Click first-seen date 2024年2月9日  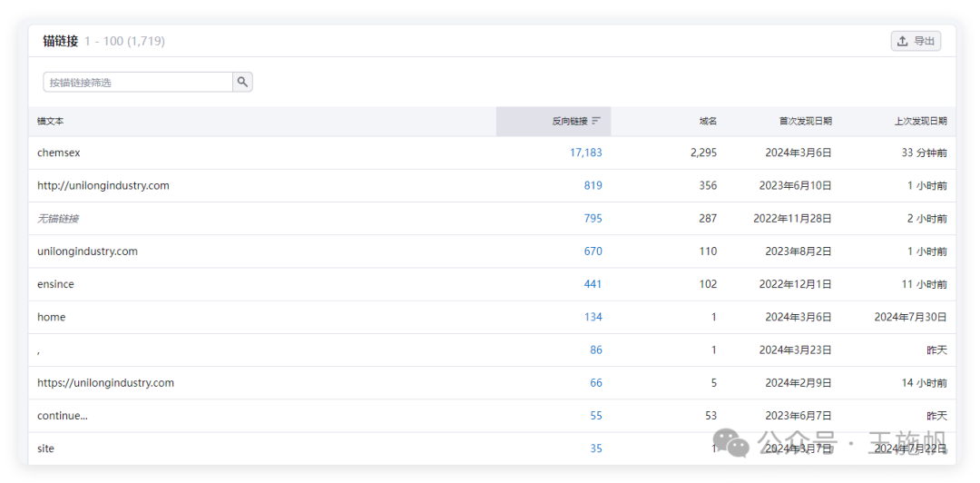[799, 383]
